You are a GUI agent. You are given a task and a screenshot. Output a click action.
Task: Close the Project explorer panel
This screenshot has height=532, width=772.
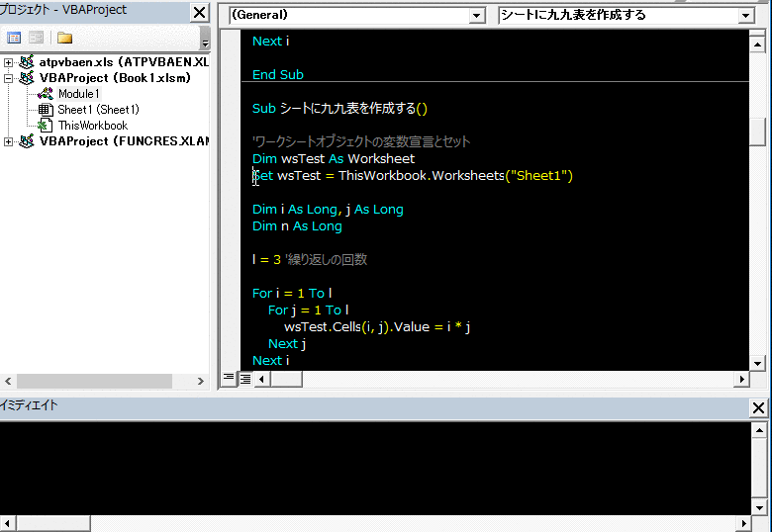(199, 13)
